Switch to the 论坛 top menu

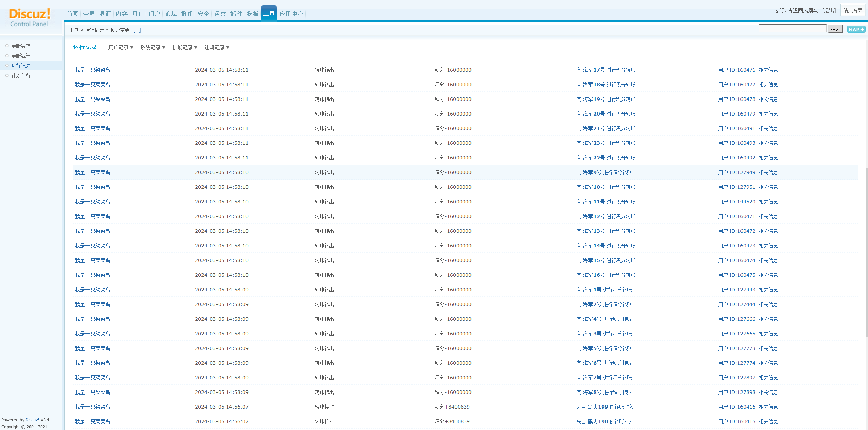click(170, 14)
